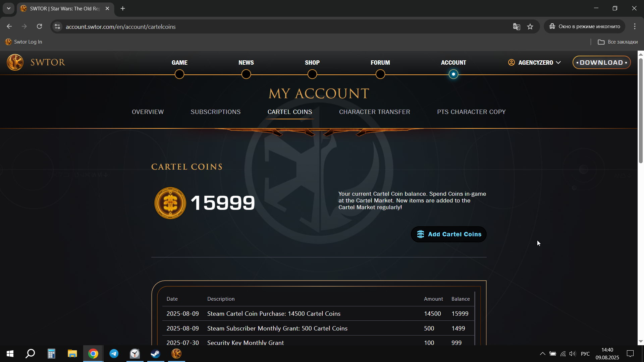Open the SWTOR launcher taskbar icon
This screenshot has height=362, width=644.
176,354
